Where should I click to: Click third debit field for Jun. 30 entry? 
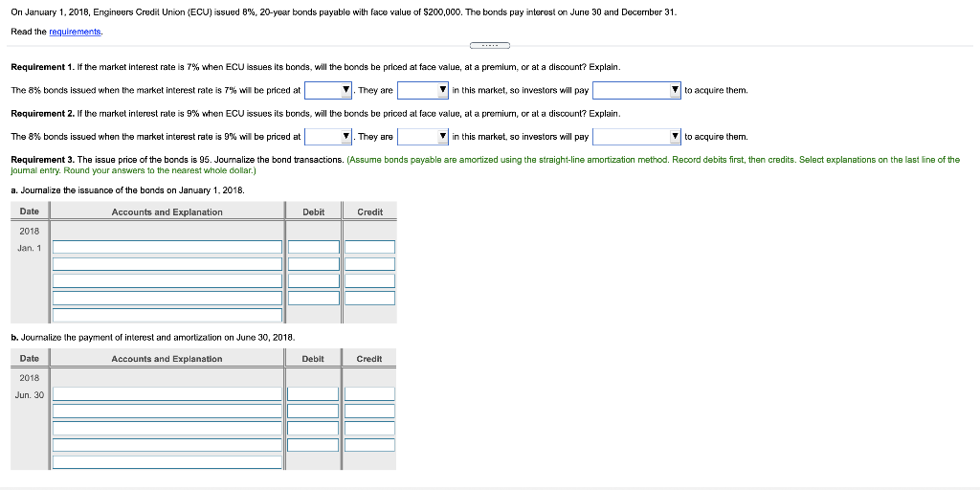[313, 428]
